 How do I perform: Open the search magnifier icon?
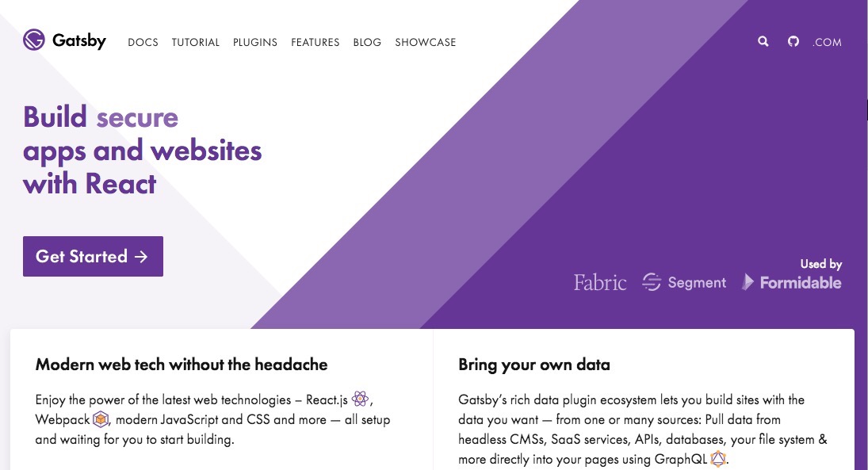[763, 41]
